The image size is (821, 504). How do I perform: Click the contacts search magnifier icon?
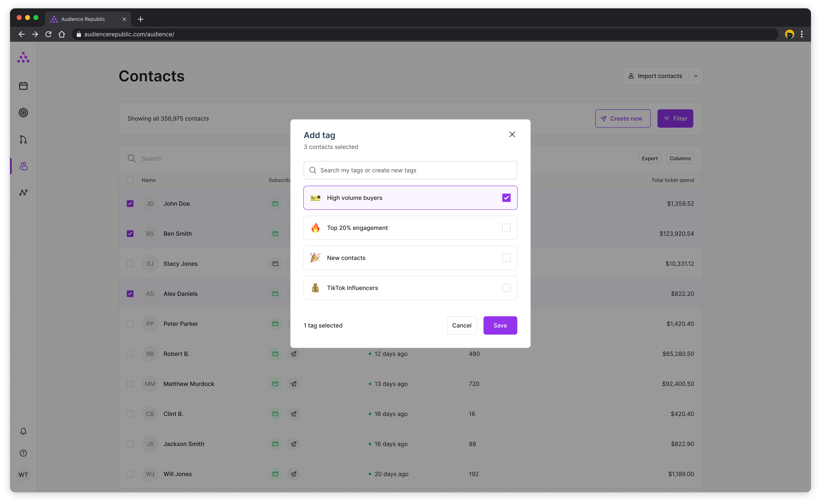[132, 158]
